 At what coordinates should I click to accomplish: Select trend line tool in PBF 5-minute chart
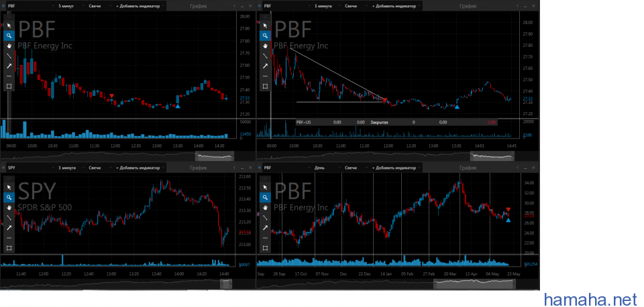pyautogui.click(x=9, y=56)
